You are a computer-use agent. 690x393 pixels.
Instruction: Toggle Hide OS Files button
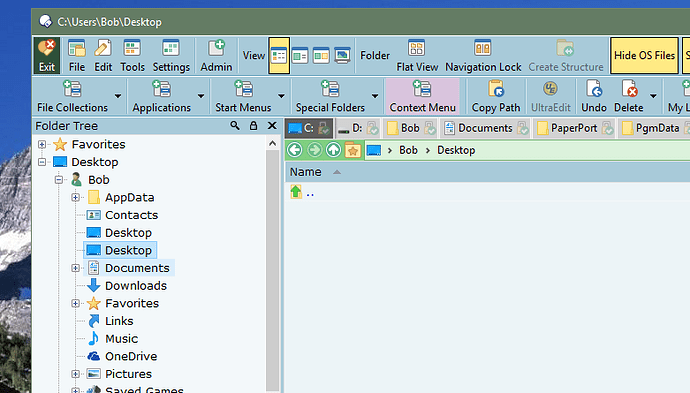[644, 55]
